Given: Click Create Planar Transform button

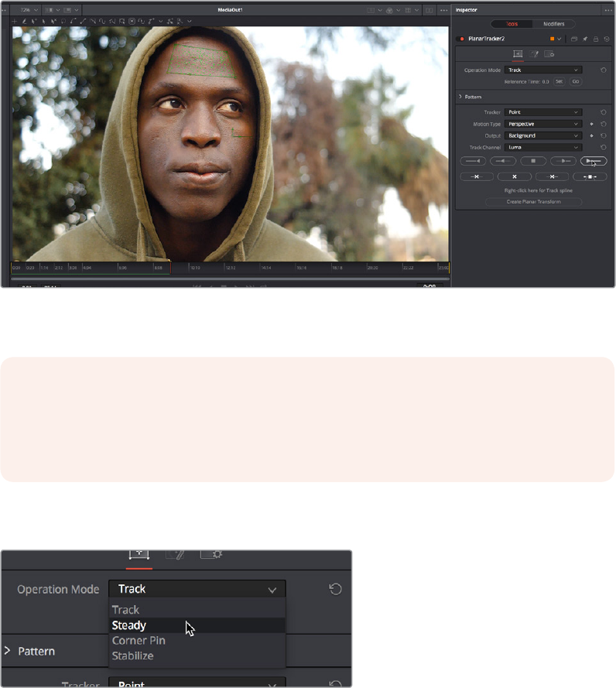Looking at the screenshot, I should (x=533, y=202).
